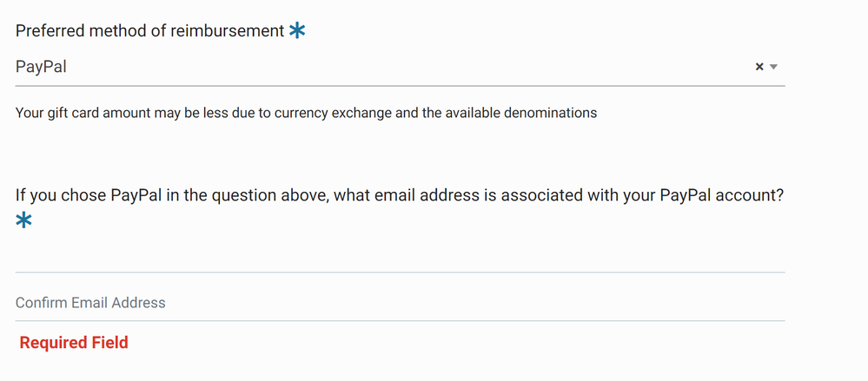Click the required-field star after 'reimbursement'

click(x=297, y=30)
